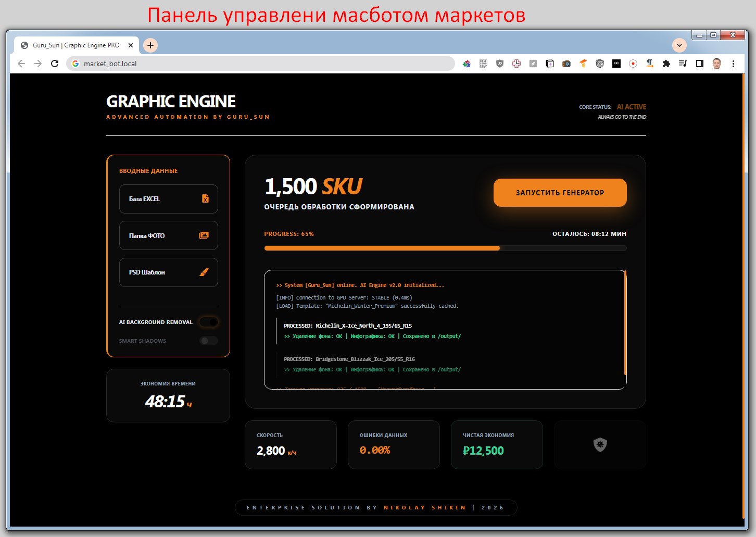Turn on SMART SHADOWS switch
This screenshot has width=756, height=537.
(x=208, y=341)
